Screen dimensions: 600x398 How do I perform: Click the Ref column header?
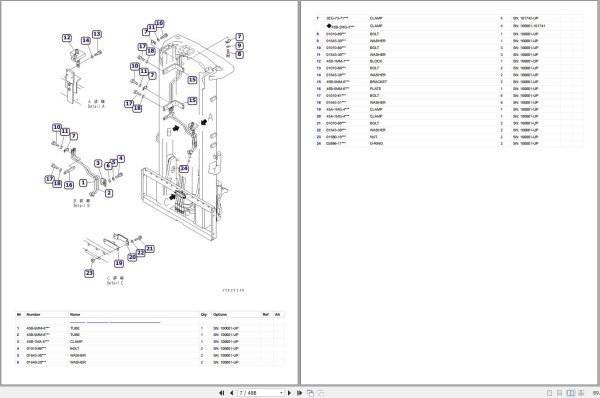266,315
